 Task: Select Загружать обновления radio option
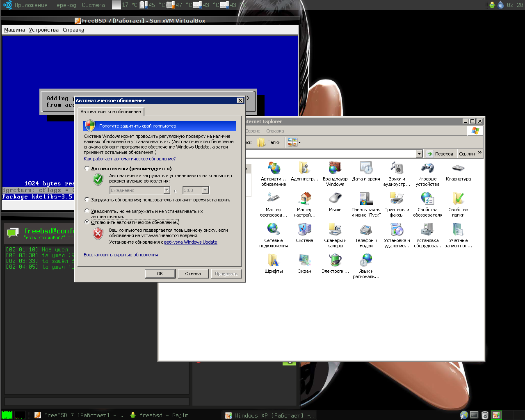pos(87,199)
